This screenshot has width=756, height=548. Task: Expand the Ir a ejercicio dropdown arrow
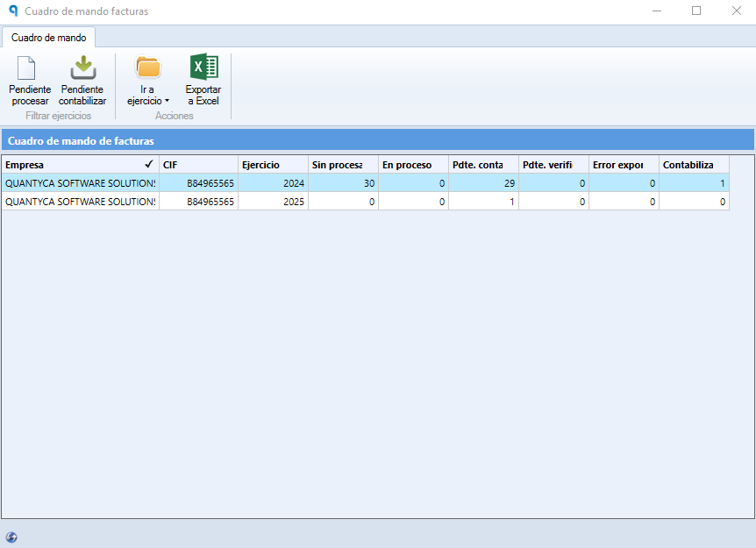pos(167,101)
